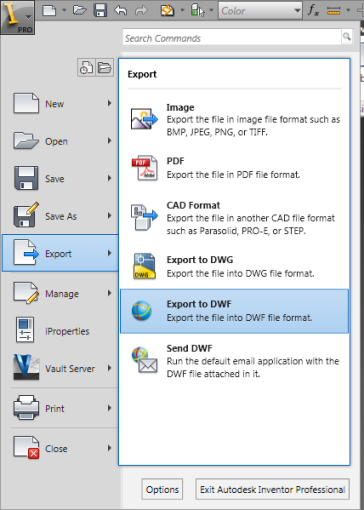The image size is (364, 510).
Task: Expand the New submenu arrow
Action: pos(109,104)
